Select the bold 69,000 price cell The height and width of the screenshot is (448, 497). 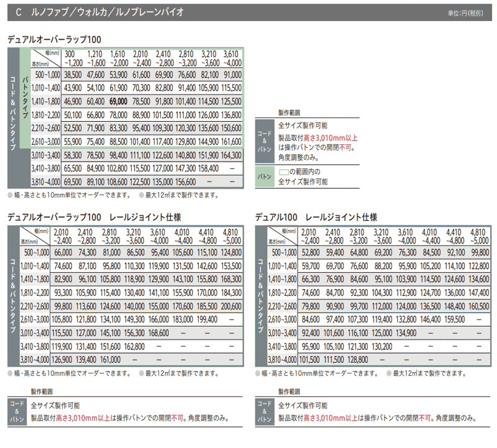pyautogui.click(x=118, y=100)
